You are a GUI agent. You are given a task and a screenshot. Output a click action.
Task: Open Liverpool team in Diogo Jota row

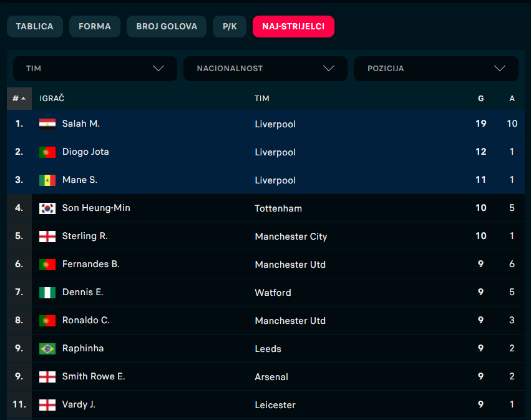275,152
